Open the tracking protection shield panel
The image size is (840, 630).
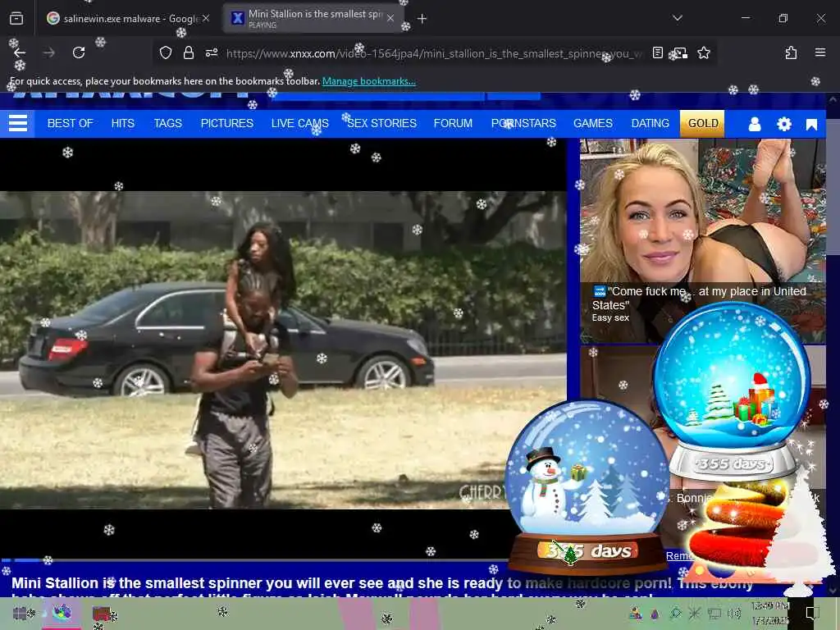coord(166,52)
